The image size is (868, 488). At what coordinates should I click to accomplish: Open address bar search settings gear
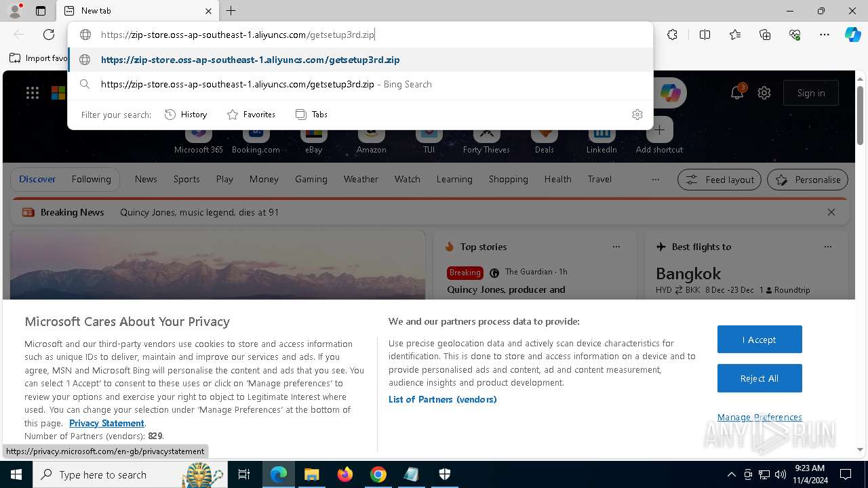tap(637, 115)
